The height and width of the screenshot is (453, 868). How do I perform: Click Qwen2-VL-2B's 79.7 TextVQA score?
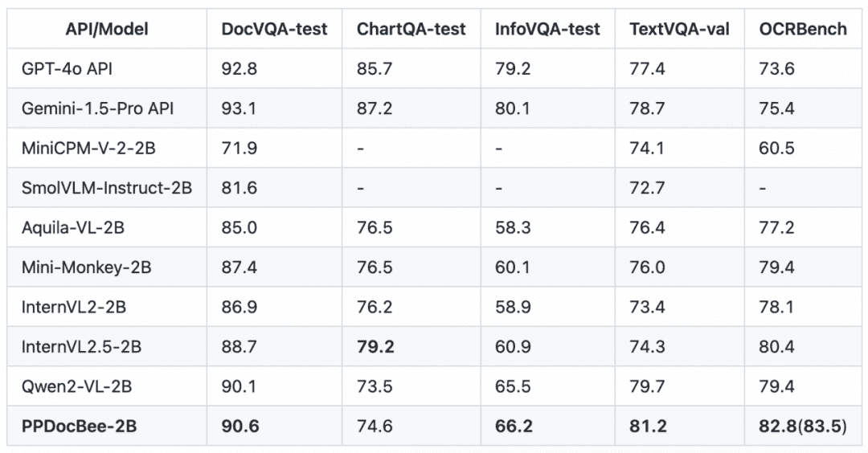point(647,386)
